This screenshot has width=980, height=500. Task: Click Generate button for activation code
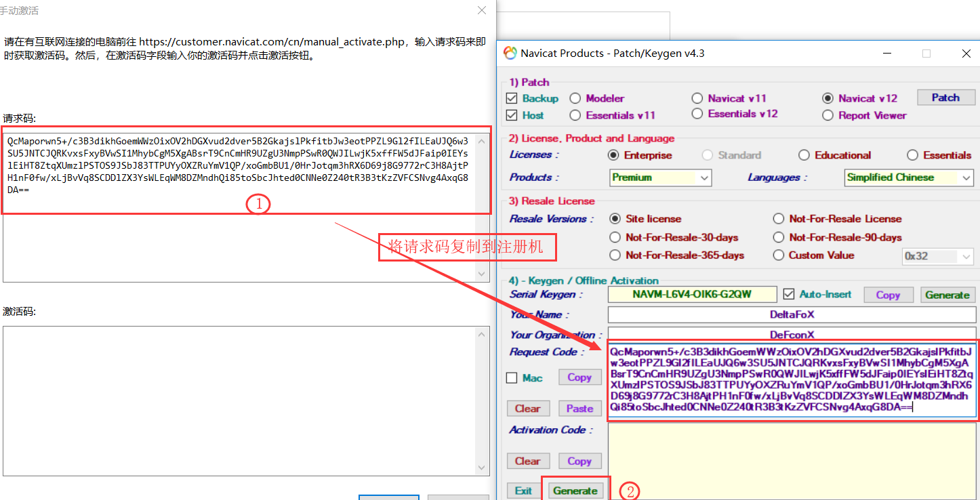[x=575, y=491]
